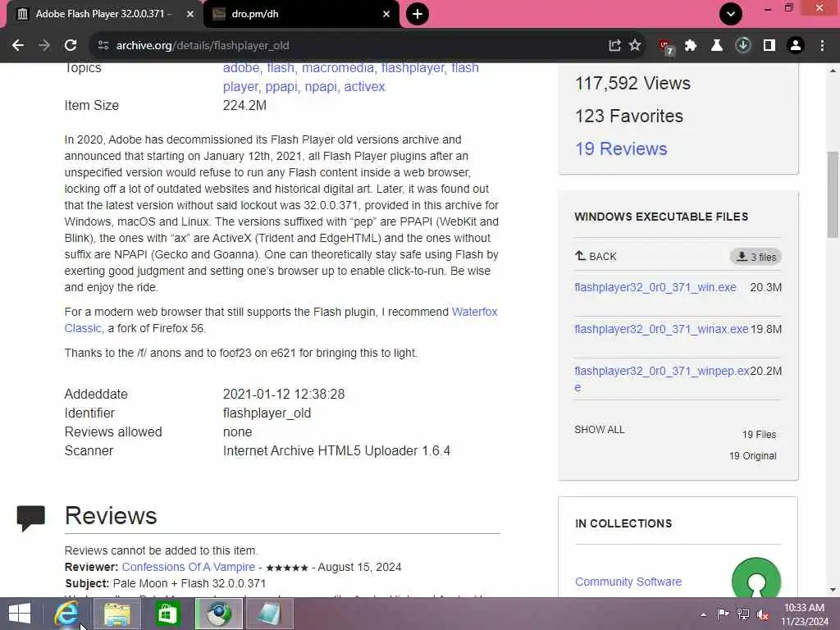The width and height of the screenshot is (840, 630).
Task: Click the address bar URL field
Action: pyautogui.click(x=343, y=46)
